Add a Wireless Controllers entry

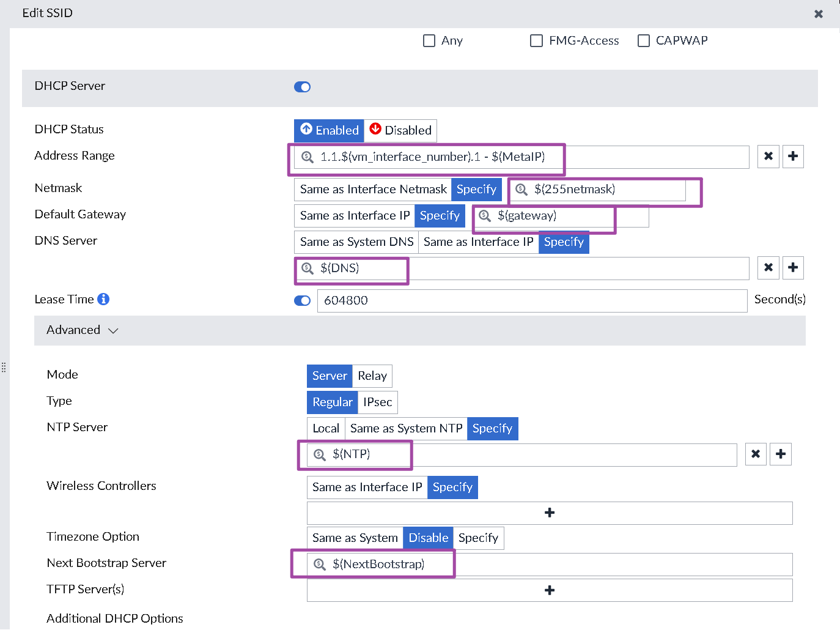549,513
